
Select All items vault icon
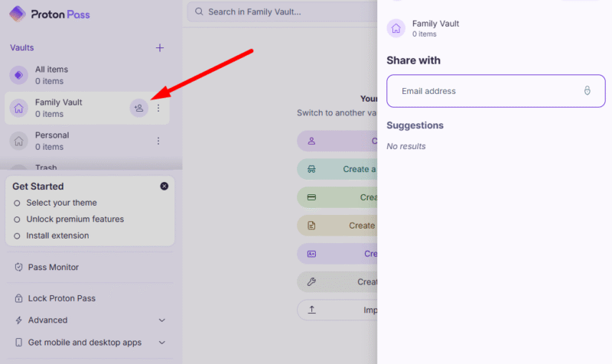[x=18, y=75]
